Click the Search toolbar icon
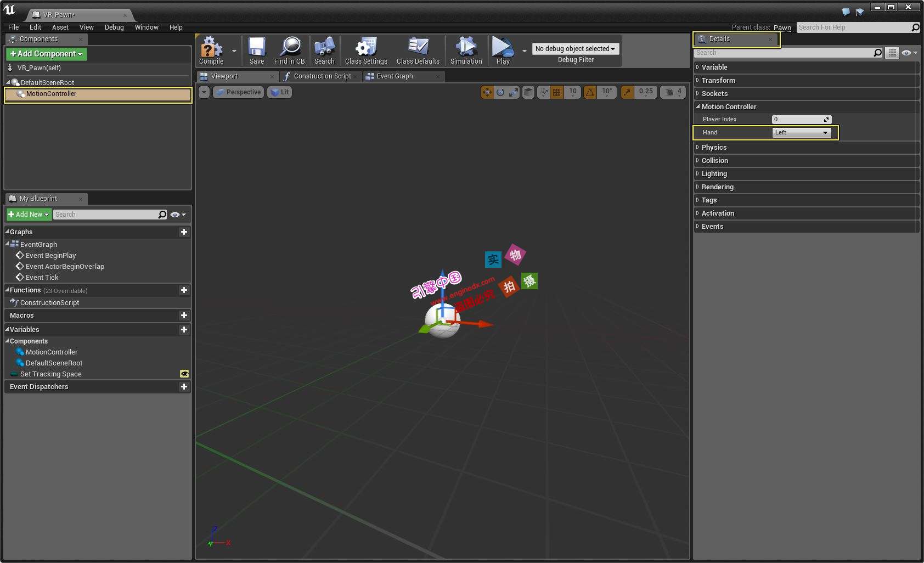The width and height of the screenshot is (924, 563). point(324,50)
